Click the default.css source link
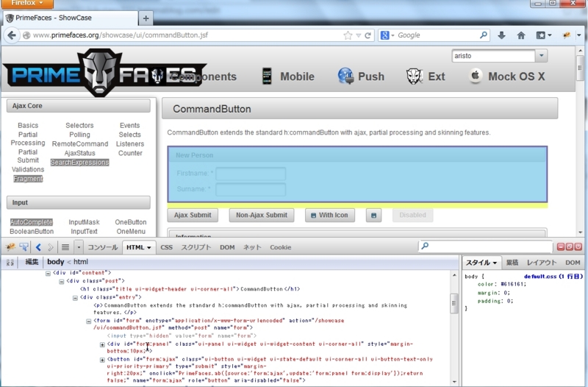The width and height of the screenshot is (588, 387). coord(553,277)
